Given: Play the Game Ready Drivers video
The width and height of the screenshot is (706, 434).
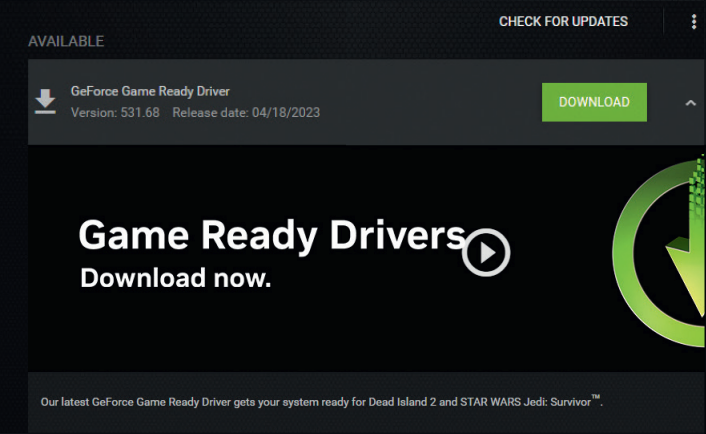Looking at the screenshot, I should point(486,253).
